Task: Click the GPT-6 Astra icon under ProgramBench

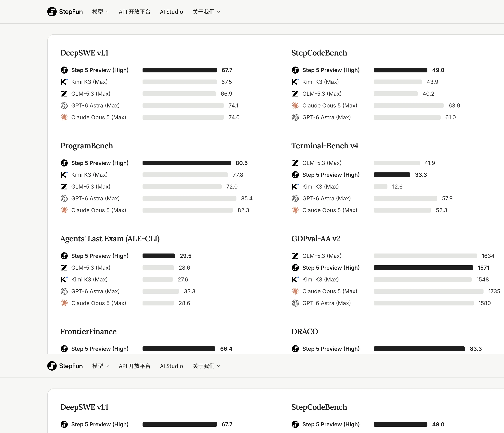Action: (64, 198)
